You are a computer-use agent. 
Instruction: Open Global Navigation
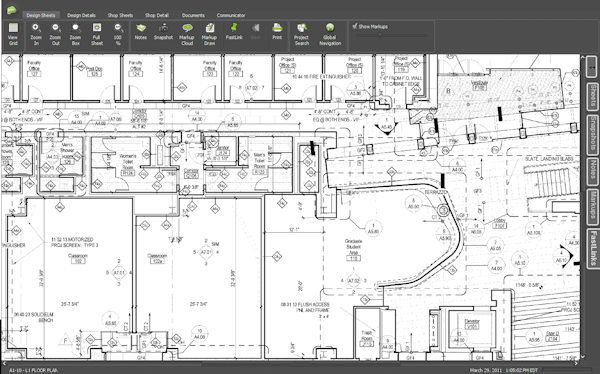[x=330, y=34]
